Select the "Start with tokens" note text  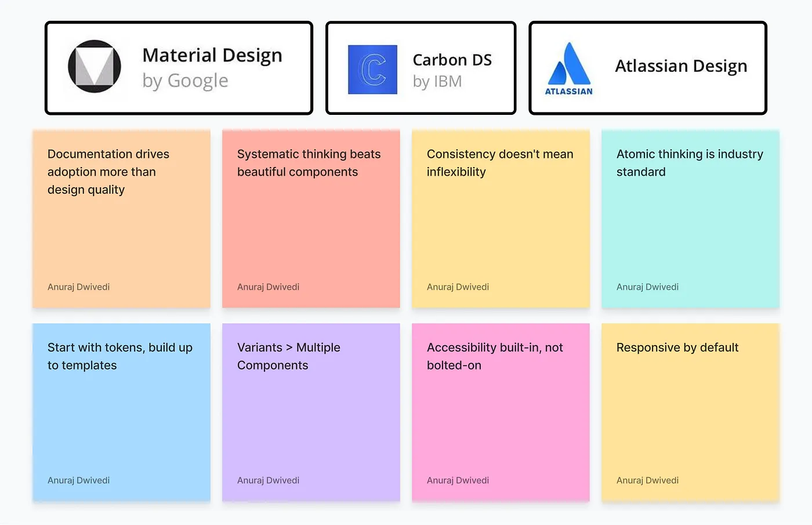[120, 356]
